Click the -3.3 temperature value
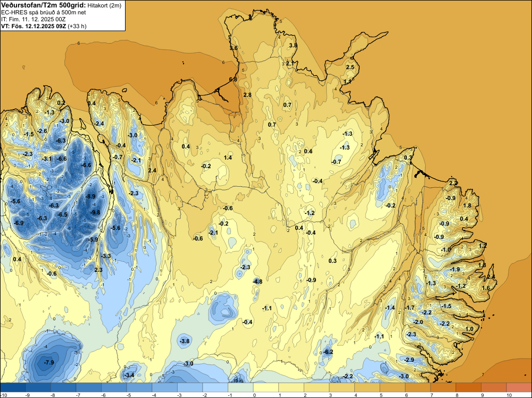Screen dimensions: 532x398 coord(106,256)
